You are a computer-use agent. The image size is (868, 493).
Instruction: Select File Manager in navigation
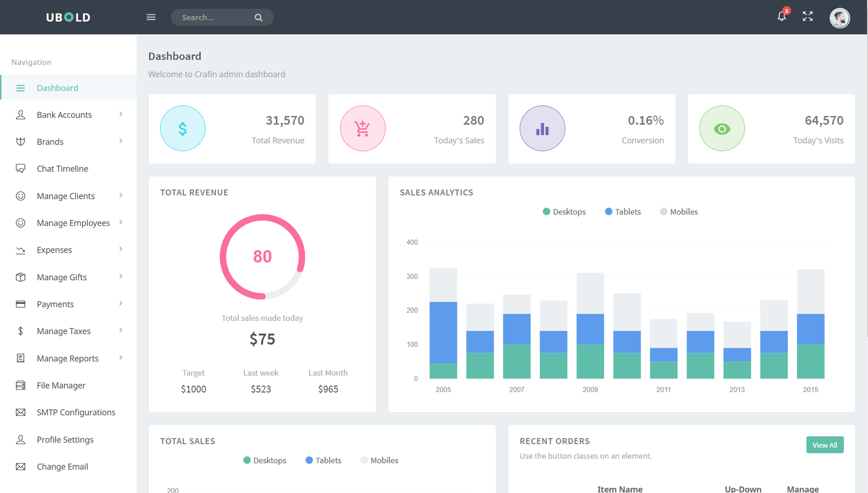coord(61,385)
